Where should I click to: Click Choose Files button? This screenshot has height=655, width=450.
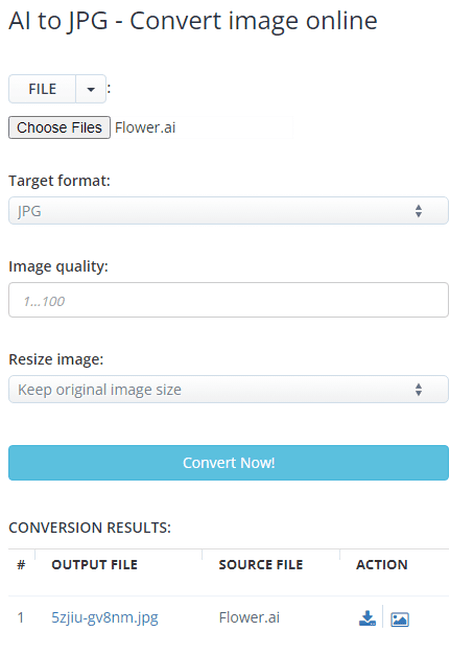click(x=59, y=127)
